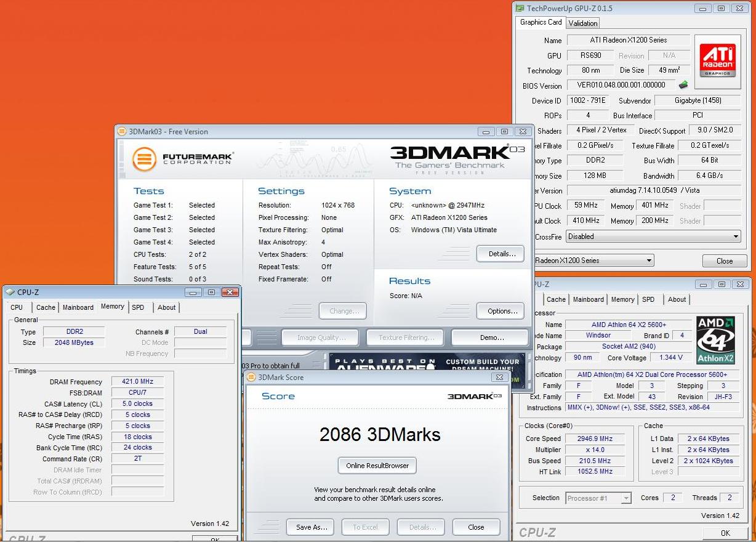The image size is (756, 542).
Task: Click OK in the right CPU-Z window
Action: [725, 533]
